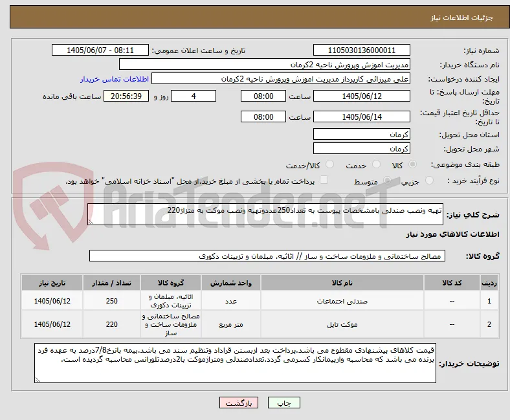This screenshot has width=510, height=420.
Task: Select the جزیی purchase type radio
Action: coord(429,181)
